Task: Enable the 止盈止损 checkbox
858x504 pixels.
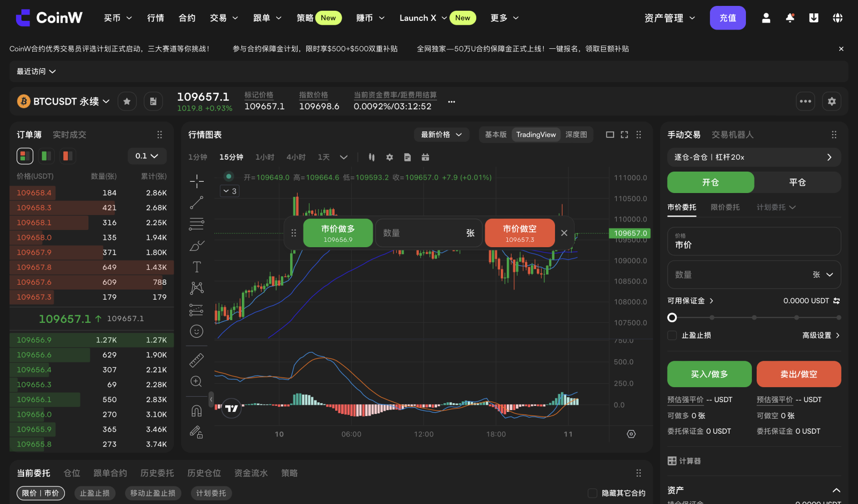Action: [x=671, y=335]
